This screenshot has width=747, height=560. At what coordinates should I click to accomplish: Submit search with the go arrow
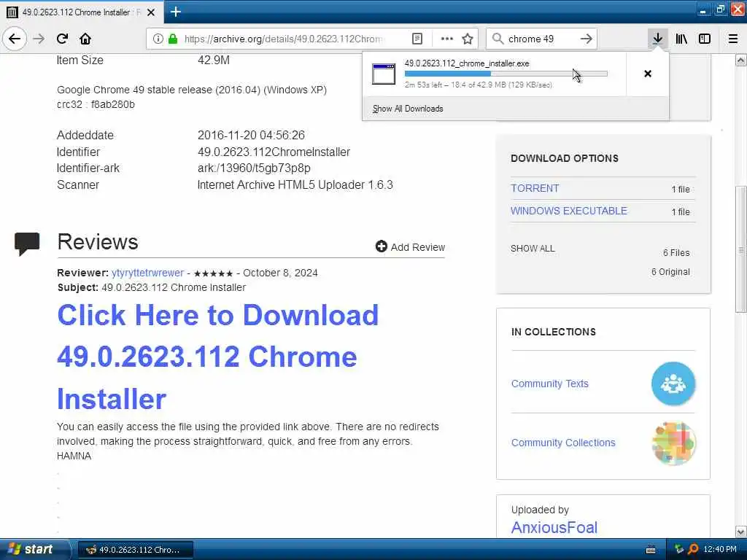point(587,39)
